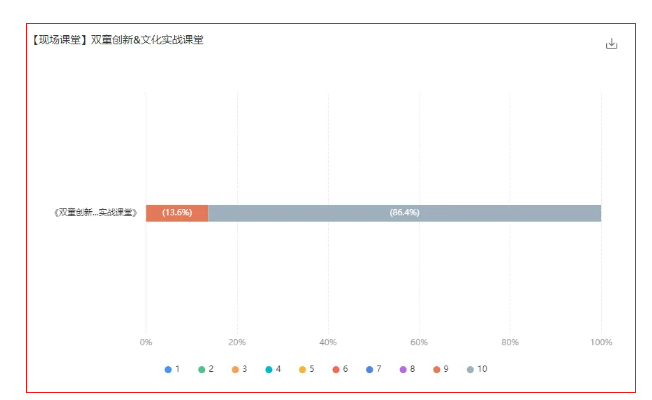Select the gray 86.4% bar segment
This screenshot has width=652, height=400.
click(404, 213)
